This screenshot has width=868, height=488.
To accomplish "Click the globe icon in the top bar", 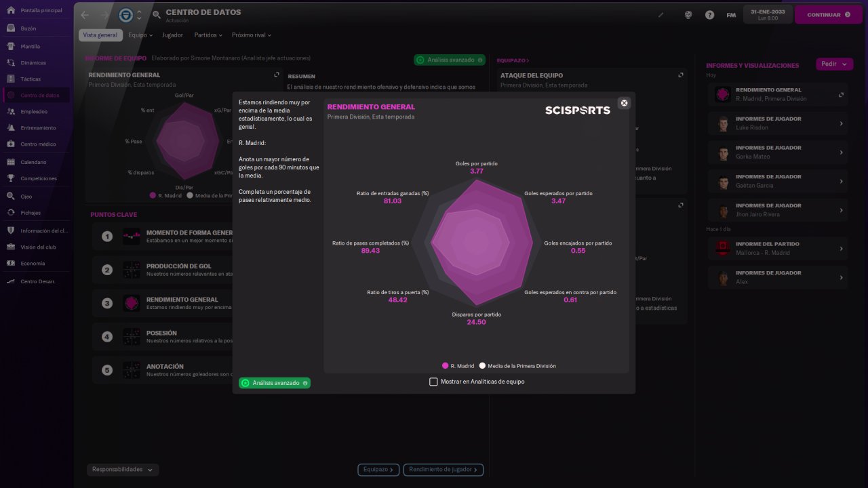I will click(688, 15).
